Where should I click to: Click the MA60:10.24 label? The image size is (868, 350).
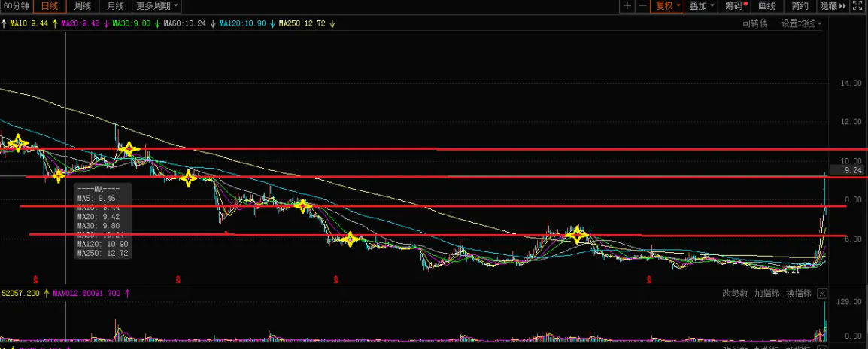184,23
